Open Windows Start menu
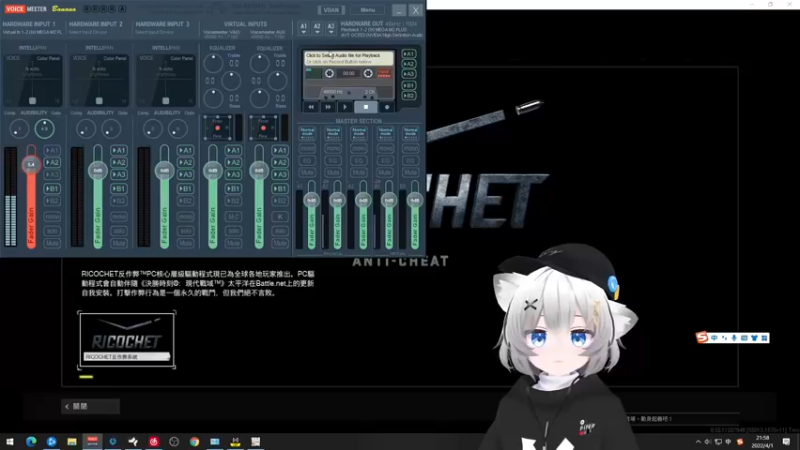 click(10, 441)
